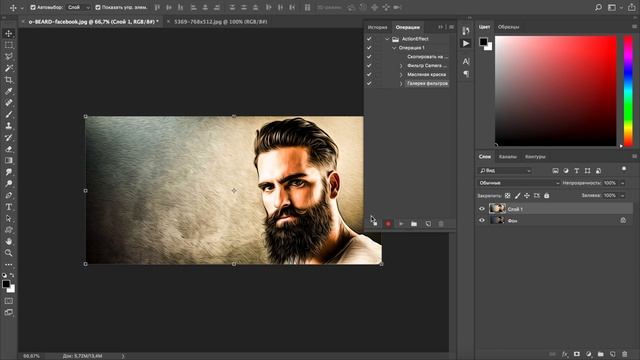The image size is (640, 360).
Task: Toggle the Auto-select (Автовыбор) checkbox
Action: (x=33, y=7)
